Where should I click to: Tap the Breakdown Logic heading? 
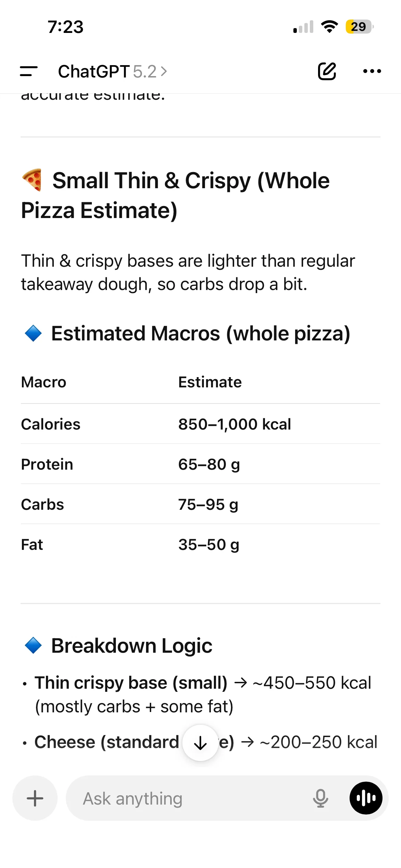pyautogui.click(x=132, y=646)
